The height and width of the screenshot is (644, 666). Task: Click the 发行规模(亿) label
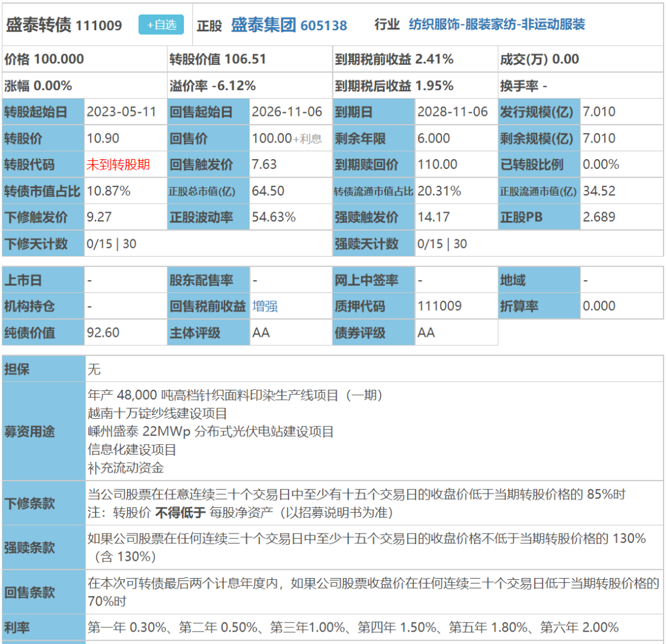tap(537, 112)
